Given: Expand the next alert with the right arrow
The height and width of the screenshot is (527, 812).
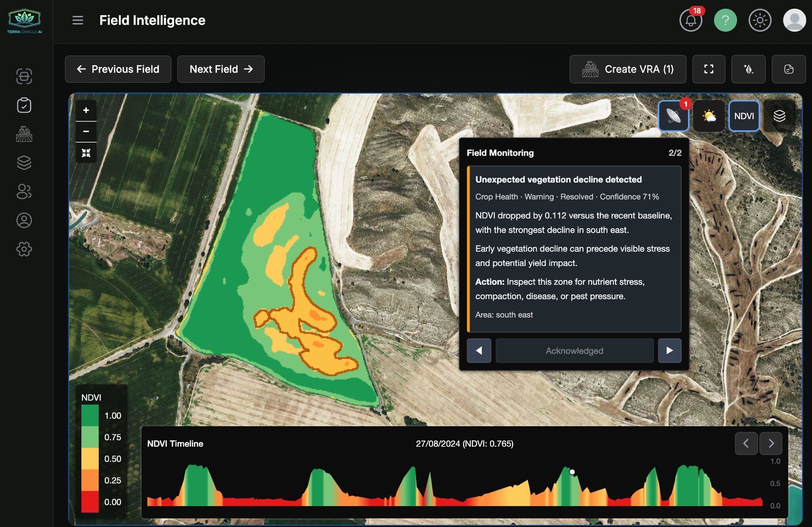Looking at the screenshot, I should click(670, 351).
